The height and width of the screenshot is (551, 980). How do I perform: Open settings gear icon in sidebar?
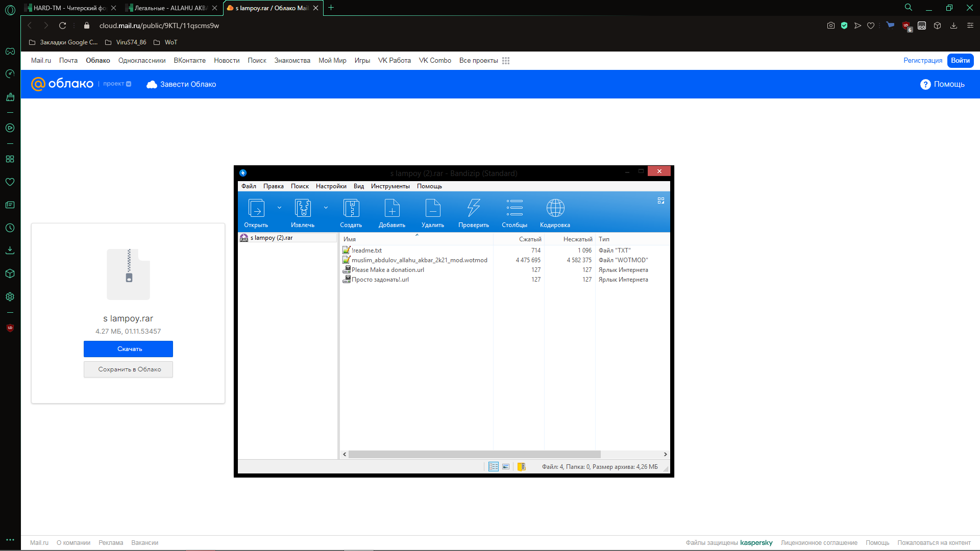[x=10, y=296]
